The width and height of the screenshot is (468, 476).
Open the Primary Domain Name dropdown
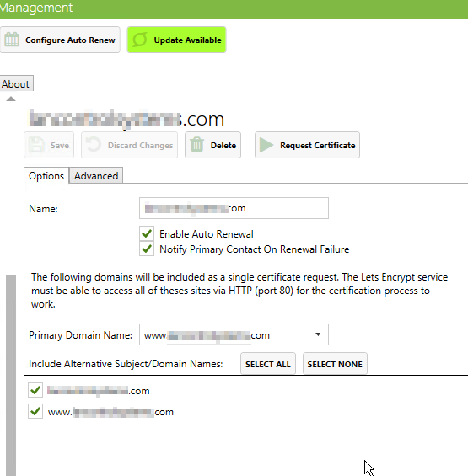(x=234, y=334)
